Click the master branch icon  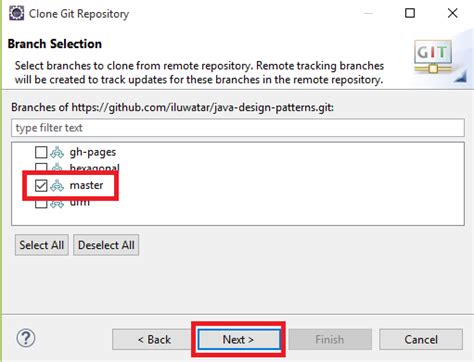pyautogui.click(x=57, y=186)
